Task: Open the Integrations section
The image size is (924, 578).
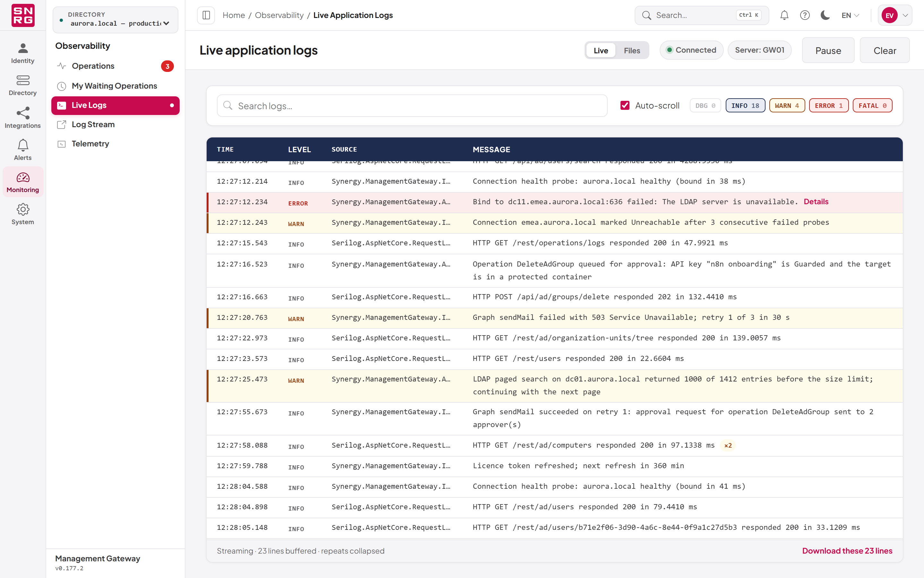Action: pyautogui.click(x=22, y=118)
